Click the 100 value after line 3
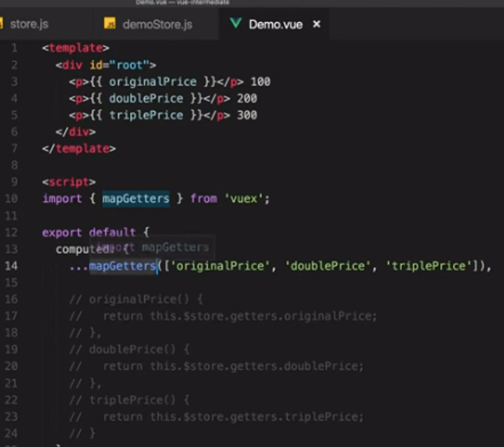This screenshot has width=504, height=447. pyautogui.click(x=261, y=82)
